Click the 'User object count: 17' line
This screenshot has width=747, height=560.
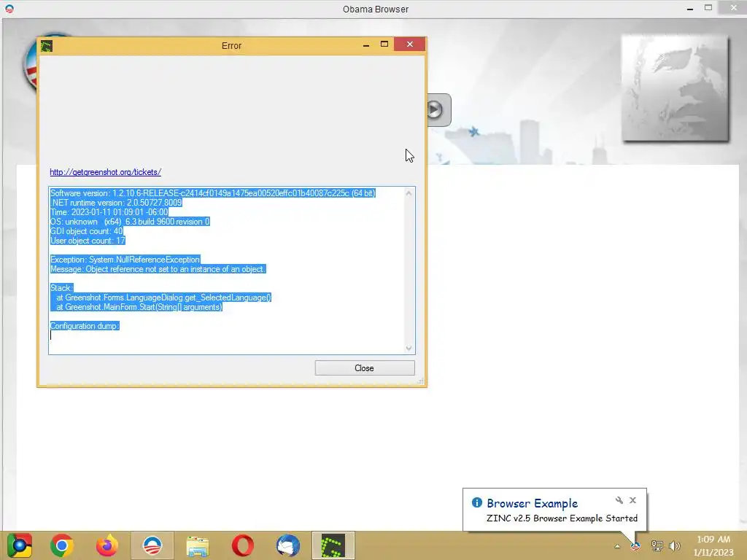88,241
